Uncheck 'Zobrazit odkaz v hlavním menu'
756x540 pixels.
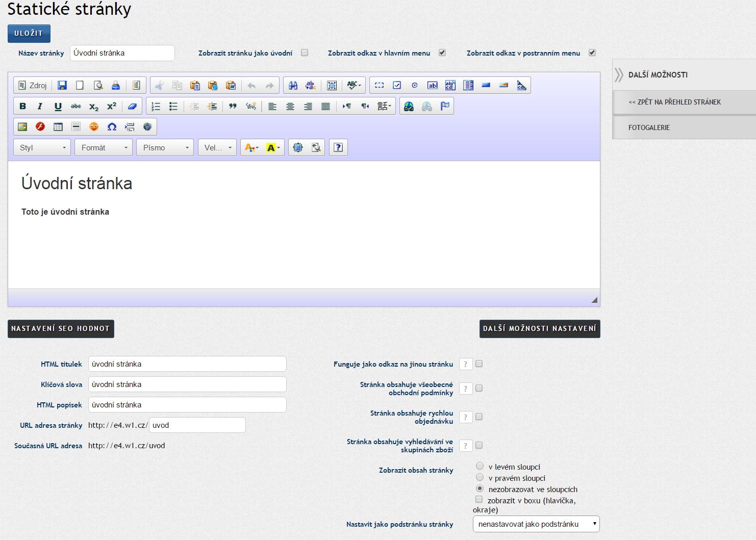[442, 53]
